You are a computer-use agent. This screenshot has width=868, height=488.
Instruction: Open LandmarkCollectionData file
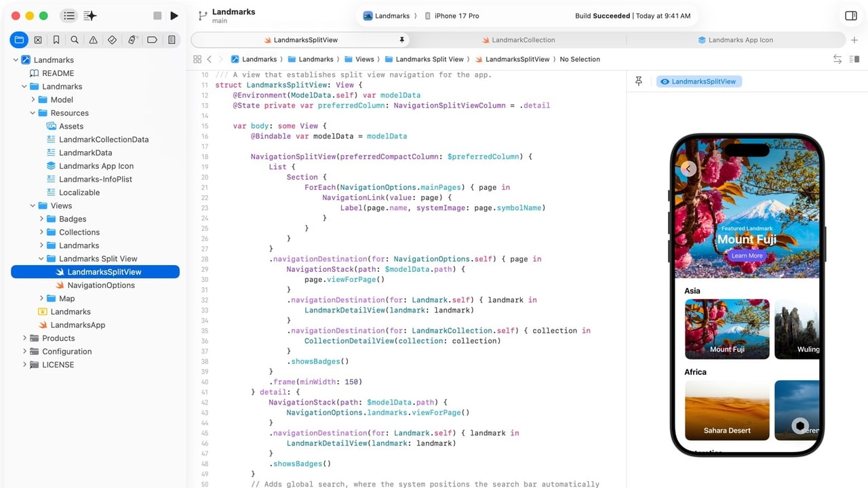[97, 139]
